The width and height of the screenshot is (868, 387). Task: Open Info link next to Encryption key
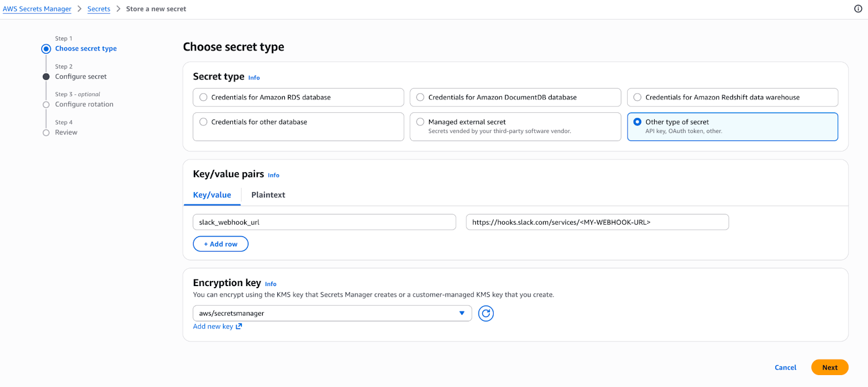coord(271,284)
